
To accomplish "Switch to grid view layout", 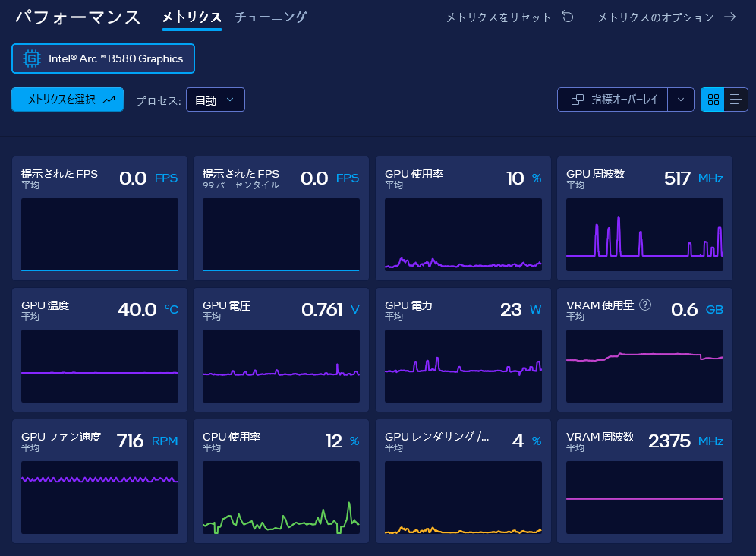I will point(713,100).
